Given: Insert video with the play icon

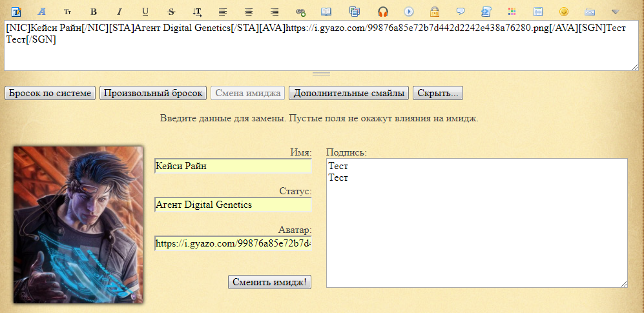Looking at the screenshot, I should click(409, 12).
